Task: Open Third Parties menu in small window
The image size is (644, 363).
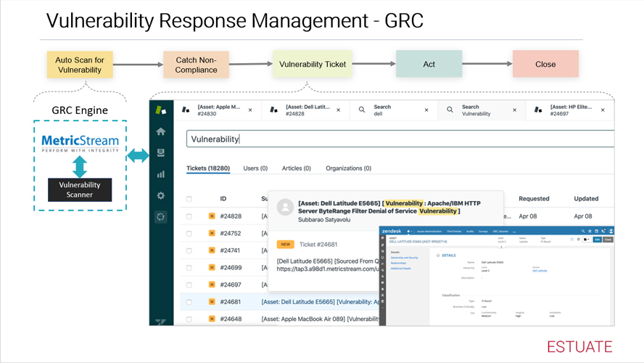Action: click(x=454, y=232)
